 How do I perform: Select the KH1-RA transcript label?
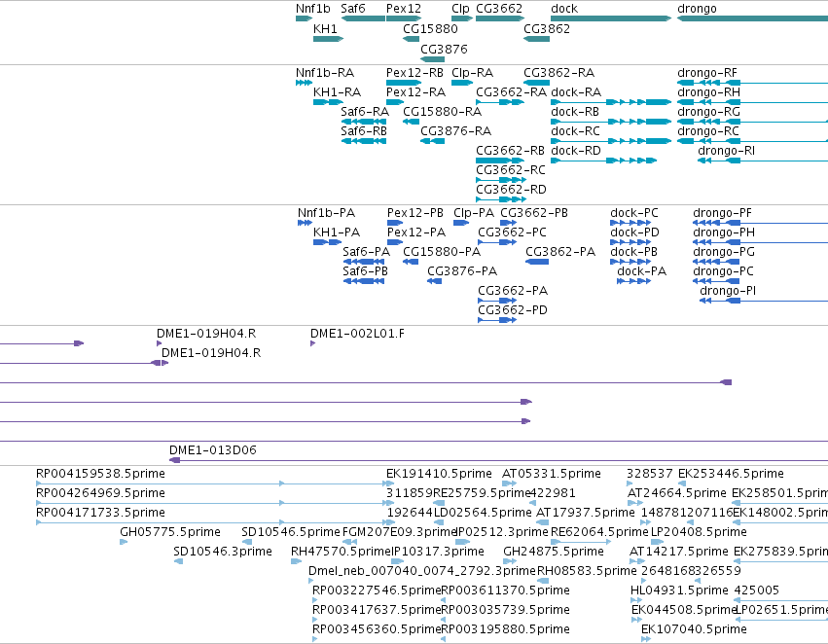(x=337, y=91)
